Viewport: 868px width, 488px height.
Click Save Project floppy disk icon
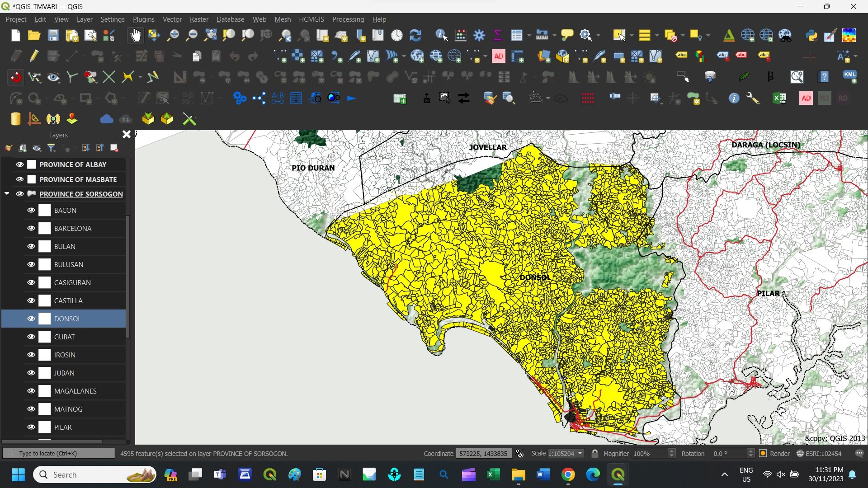point(53,35)
